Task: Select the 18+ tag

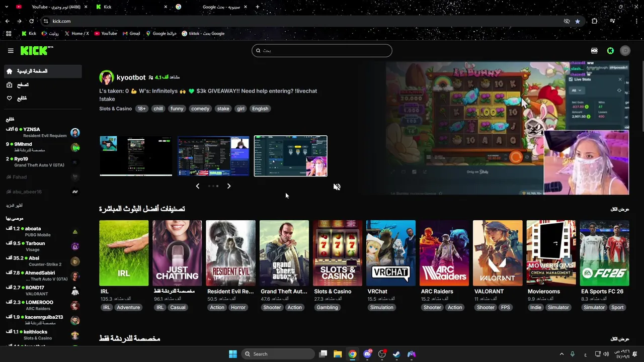Action: [x=141, y=109]
